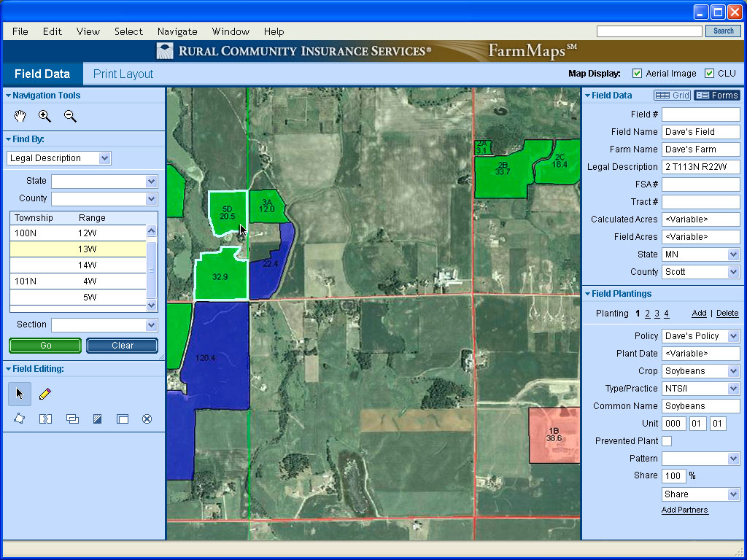Open the Legal Description find-by dropdown

pyautogui.click(x=104, y=158)
